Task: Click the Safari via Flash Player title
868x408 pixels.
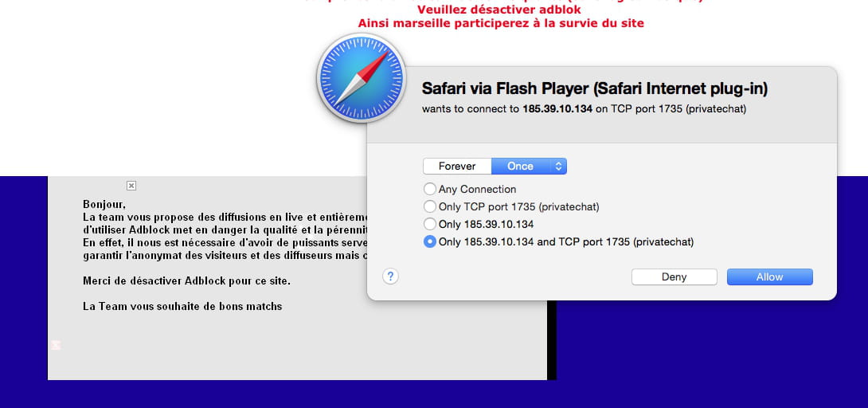Action: click(x=595, y=88)
